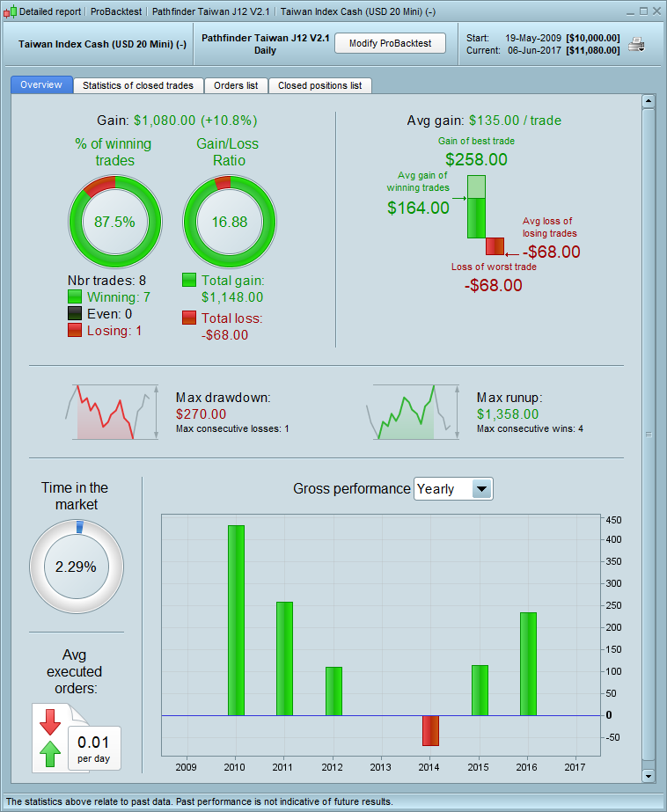Click the Max runup value '$1,358.00'
The height and width of the screenshot is (812, 667).
pos(508,413)
